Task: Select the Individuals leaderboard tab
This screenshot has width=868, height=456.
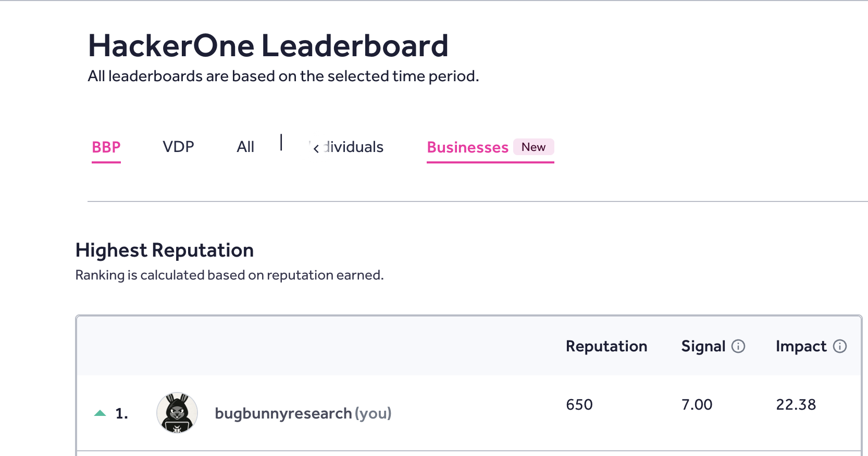Action: tap(353, 147)
